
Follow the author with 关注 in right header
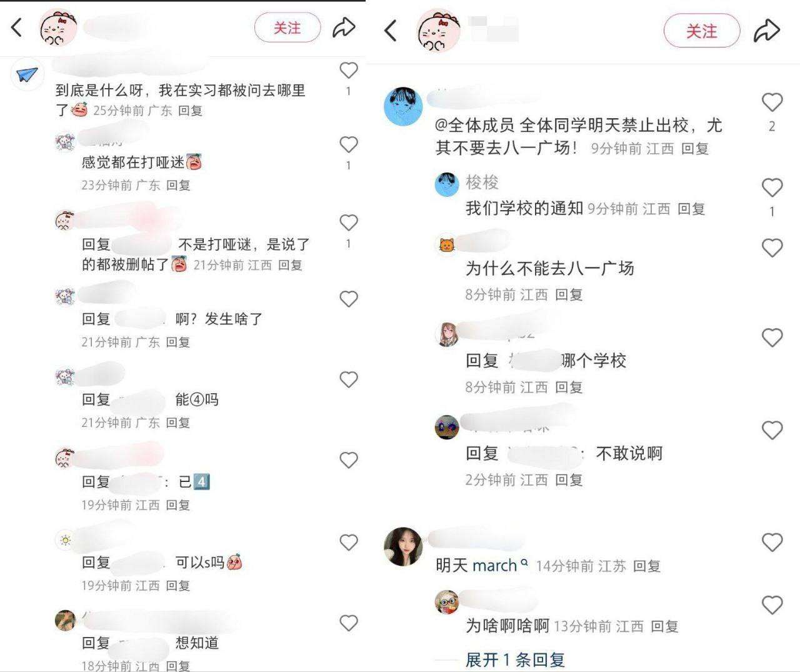[701, 31]
